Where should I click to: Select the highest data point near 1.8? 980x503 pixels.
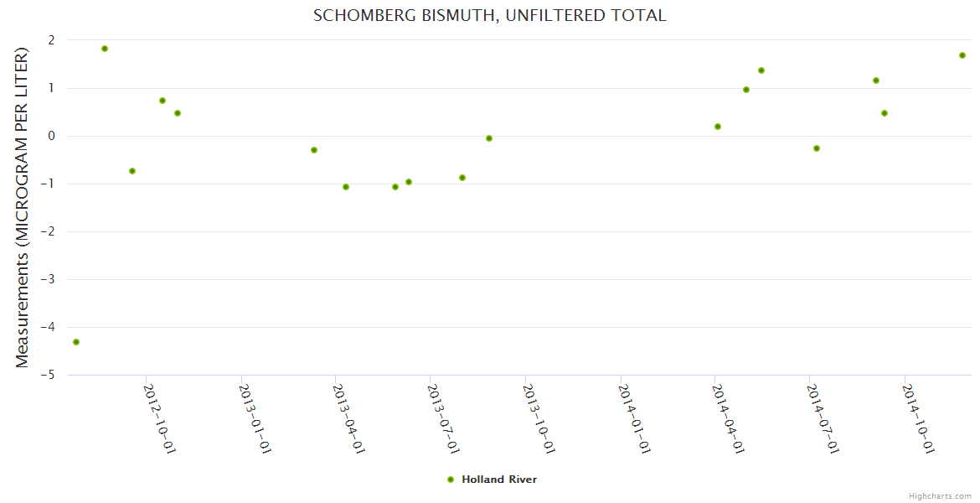point(105,49)
